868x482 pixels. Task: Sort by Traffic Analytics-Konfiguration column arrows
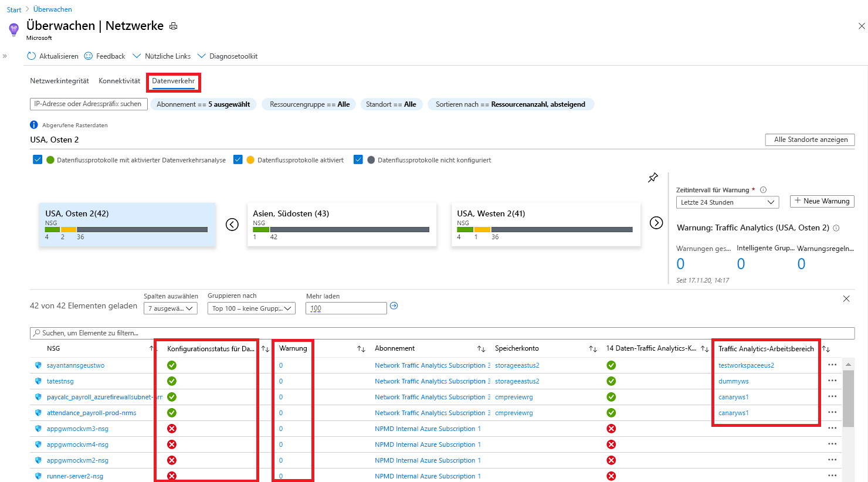click(x=705, y=349)
